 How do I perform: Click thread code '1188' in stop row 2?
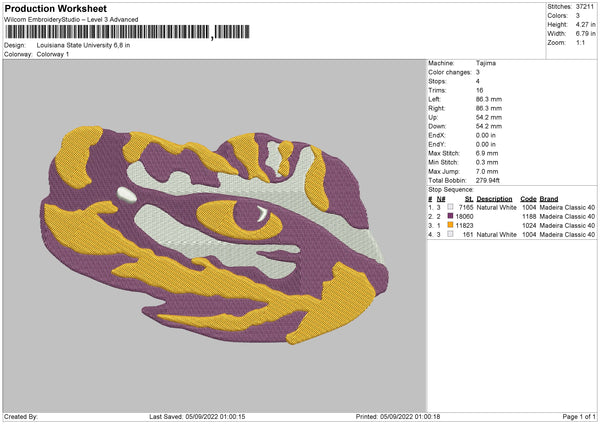coord(529,217)
